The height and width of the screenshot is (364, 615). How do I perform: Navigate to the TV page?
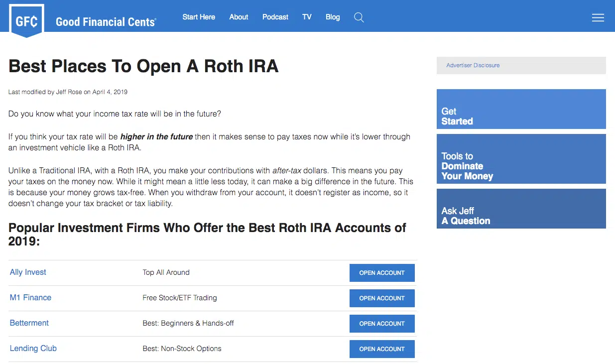[307, 17]
